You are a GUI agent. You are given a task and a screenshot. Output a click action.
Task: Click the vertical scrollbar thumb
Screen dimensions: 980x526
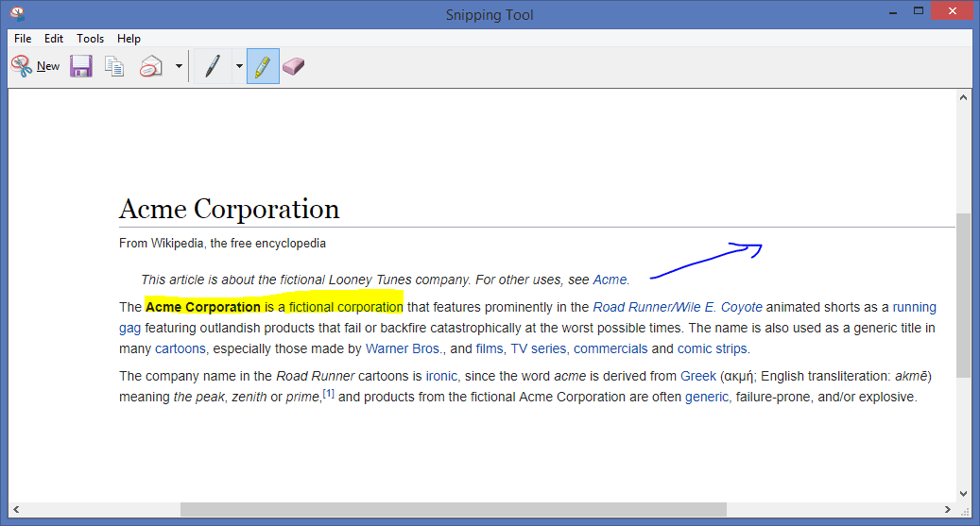coord(963,295)
